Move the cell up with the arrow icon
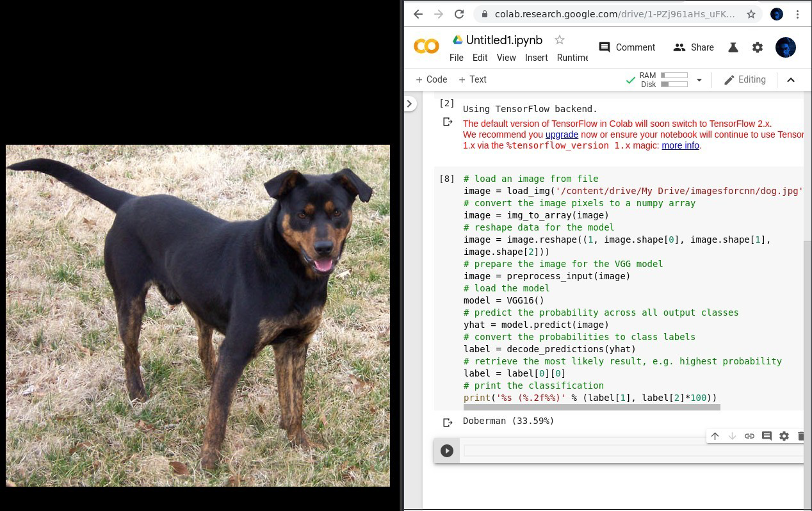Screen dimensions: 812x511 pyautogui.click(x=715, y=436)
